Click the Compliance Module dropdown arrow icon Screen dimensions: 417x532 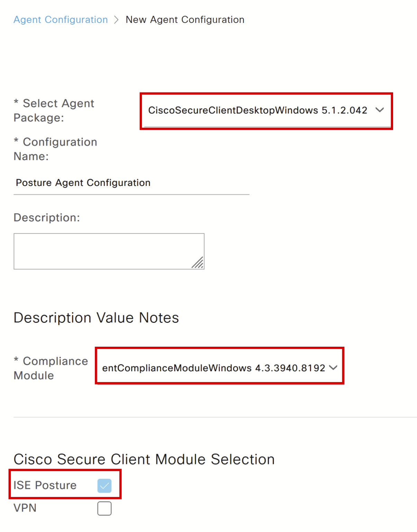click(x=333, y=368)
